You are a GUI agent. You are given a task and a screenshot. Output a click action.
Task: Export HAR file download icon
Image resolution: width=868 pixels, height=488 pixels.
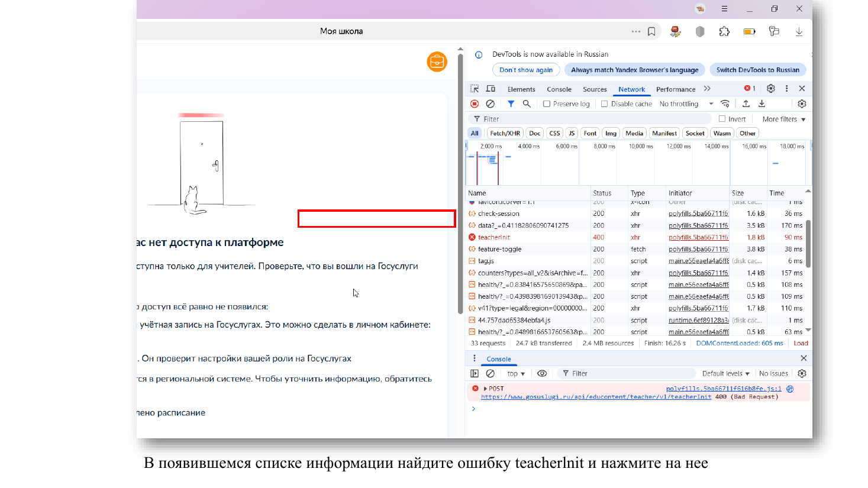pyautogui.click(x=762, y=104)
